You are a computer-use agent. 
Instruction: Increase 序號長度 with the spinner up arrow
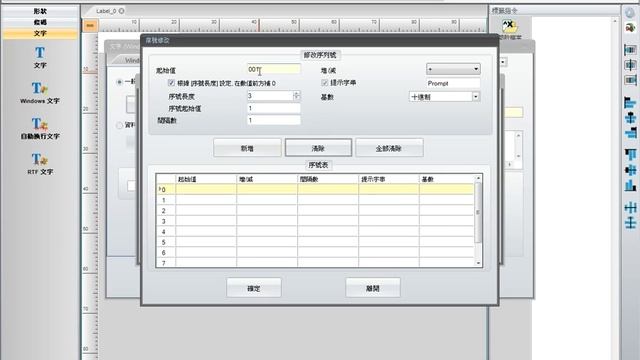coord(297,93)
